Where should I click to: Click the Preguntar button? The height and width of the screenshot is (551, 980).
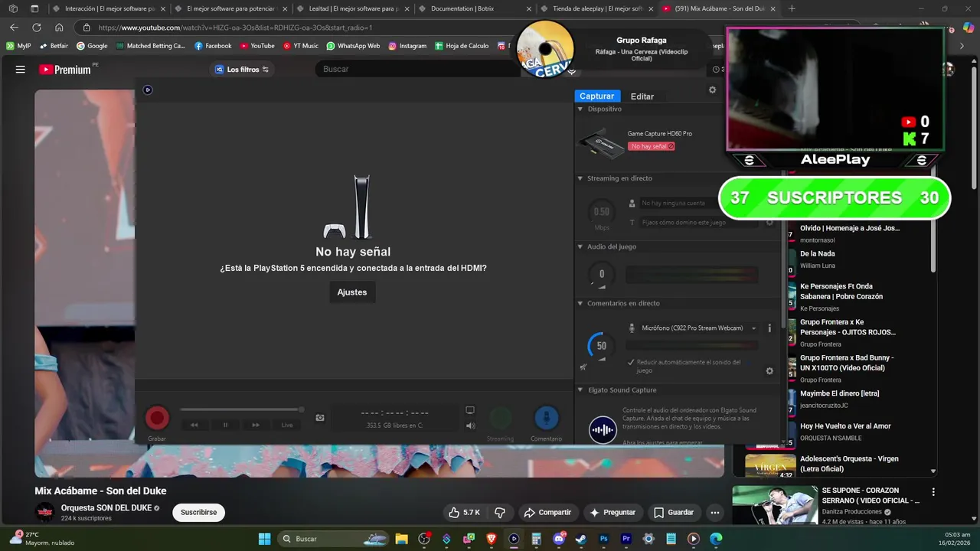[612, 512]
